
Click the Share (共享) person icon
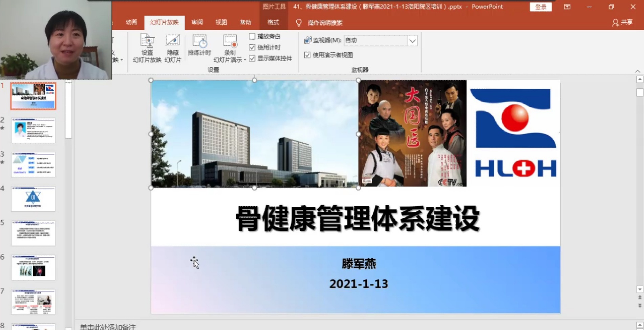[x=615, y=23]
